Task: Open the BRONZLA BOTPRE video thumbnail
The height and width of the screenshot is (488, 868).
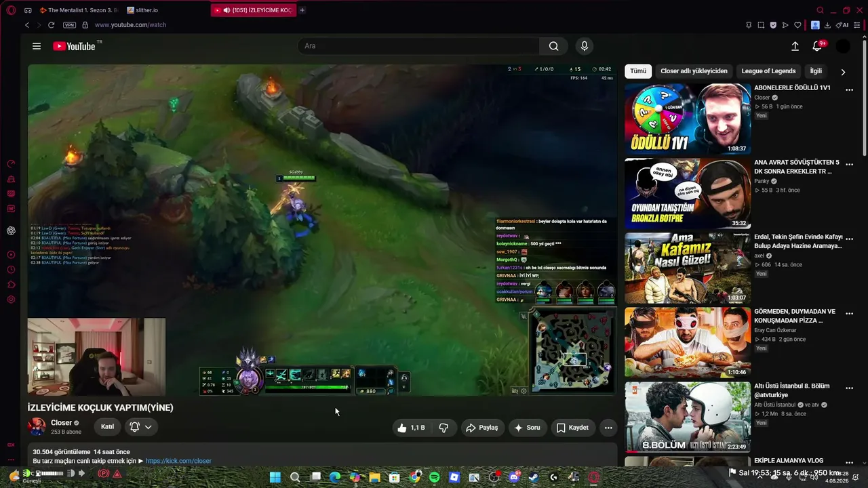Action: 688,193
